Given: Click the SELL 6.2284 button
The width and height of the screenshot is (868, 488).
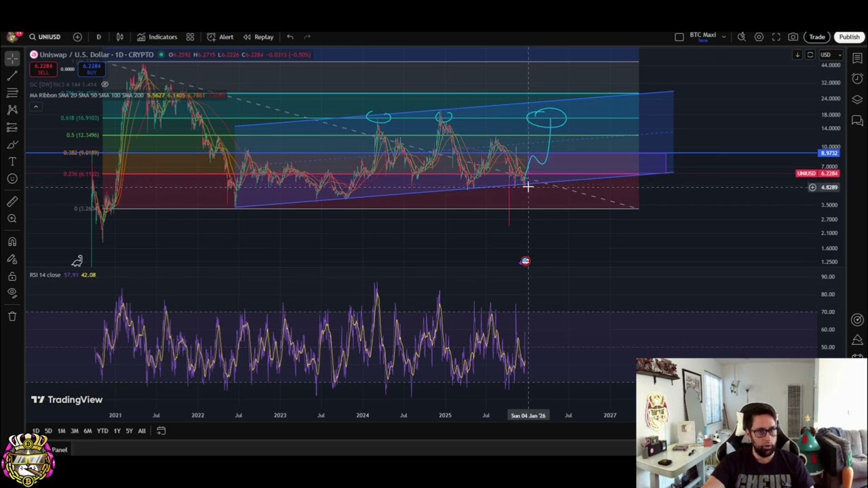Looking at the screenshot, I should tap(43, 68).
